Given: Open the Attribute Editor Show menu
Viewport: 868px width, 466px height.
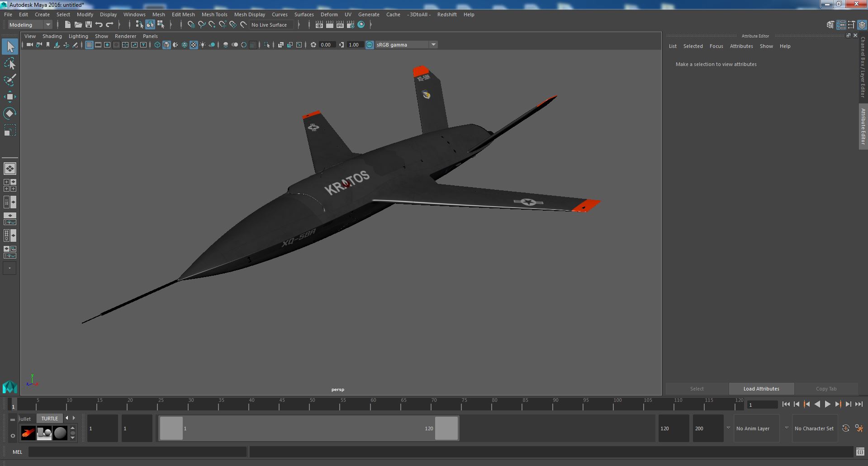Looking at the screenshot, I should pyautogui.click(x=766, y=46).
